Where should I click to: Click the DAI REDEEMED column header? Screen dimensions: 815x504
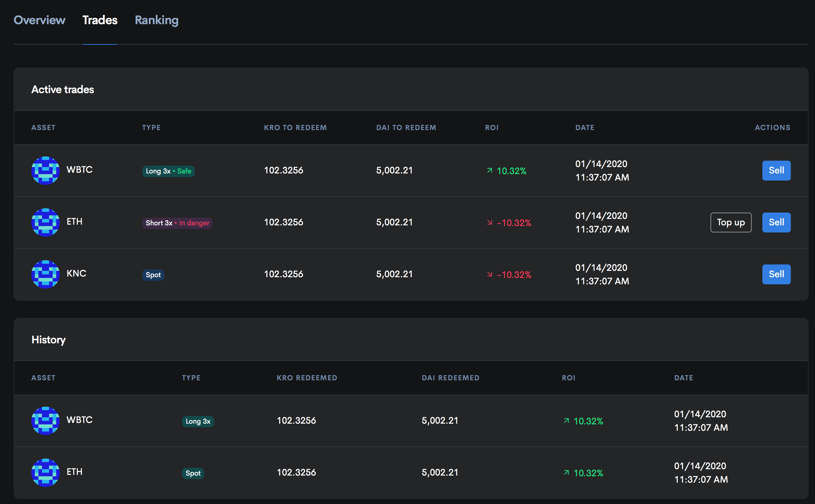point(451,378)
